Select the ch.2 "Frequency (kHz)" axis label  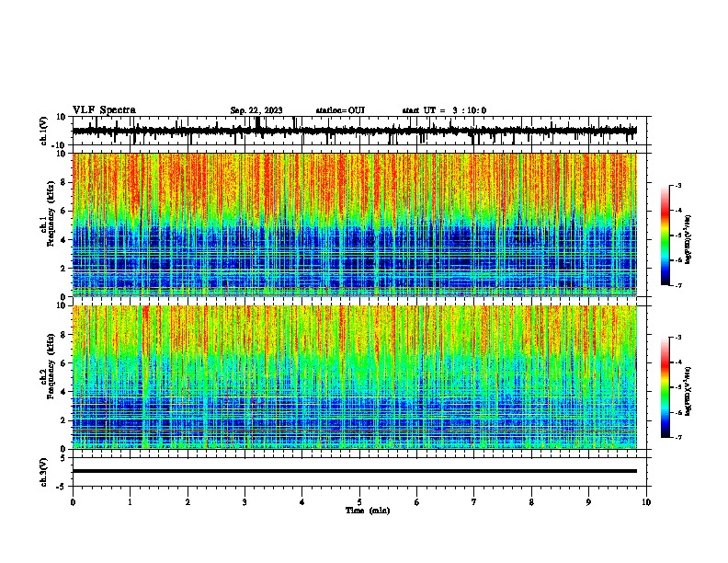pos(51,366)
